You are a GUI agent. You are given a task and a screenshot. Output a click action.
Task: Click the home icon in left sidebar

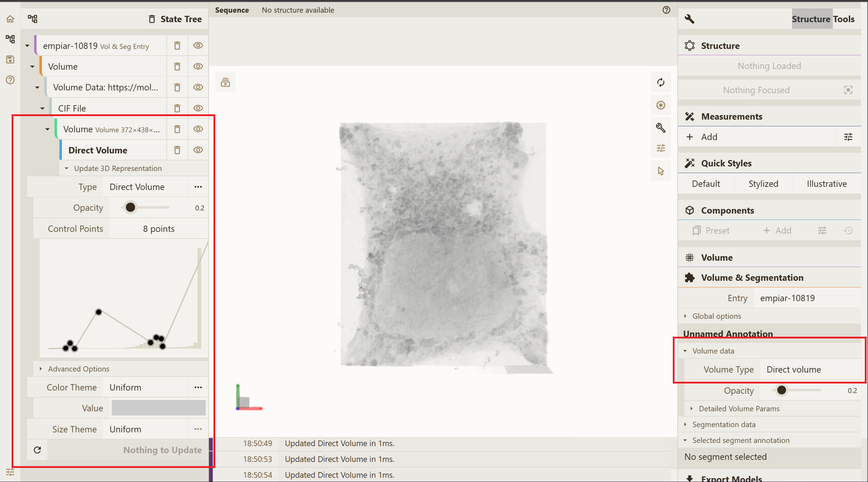coord(10,19)
